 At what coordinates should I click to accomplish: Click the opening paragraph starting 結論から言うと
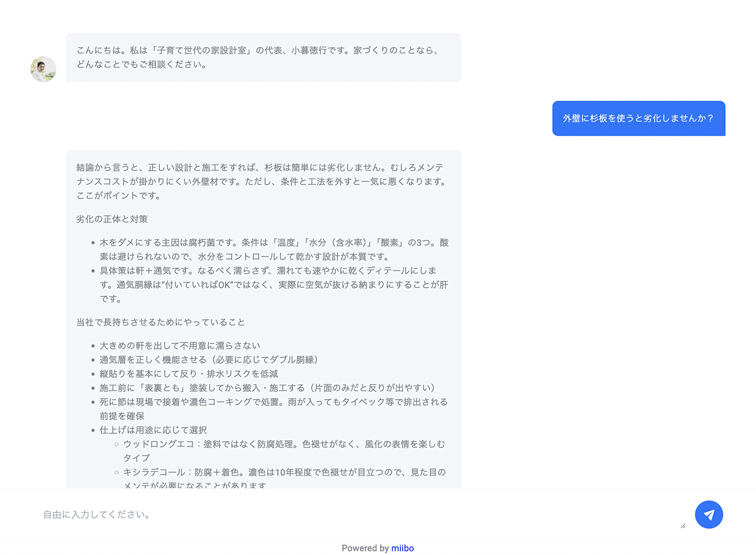tap(262, 181)
